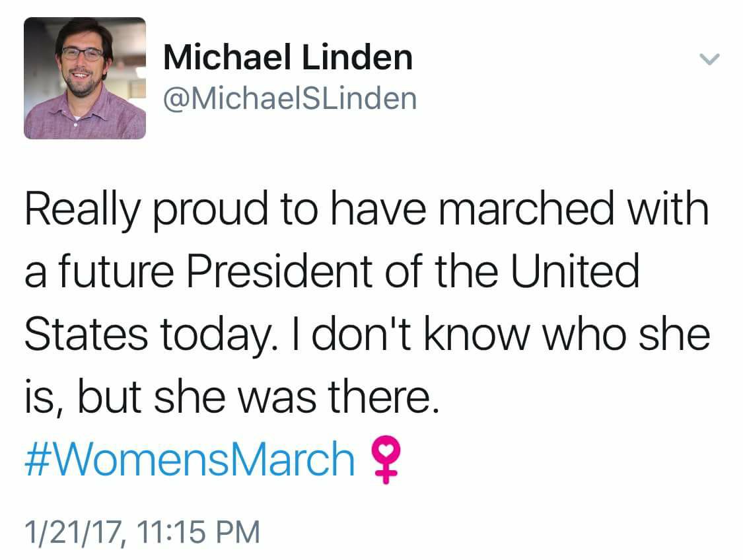Open the @MichaelSLinden handle

[290, 98]
